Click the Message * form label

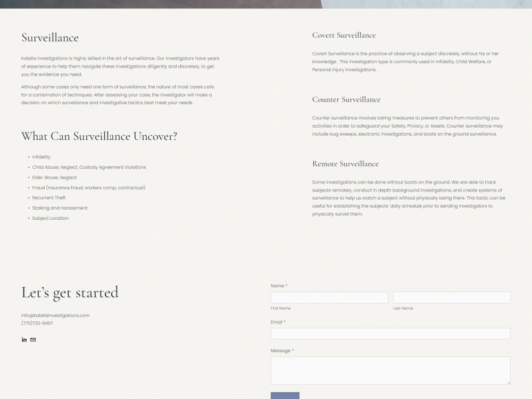[282, 351]
